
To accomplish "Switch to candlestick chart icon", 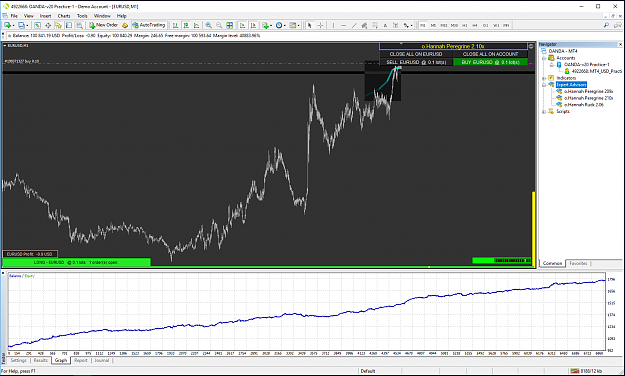I will [186, 25].
